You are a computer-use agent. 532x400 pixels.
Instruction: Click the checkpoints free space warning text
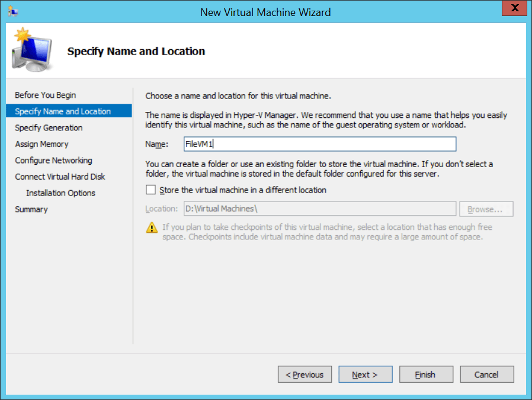(x=327, y=232)
